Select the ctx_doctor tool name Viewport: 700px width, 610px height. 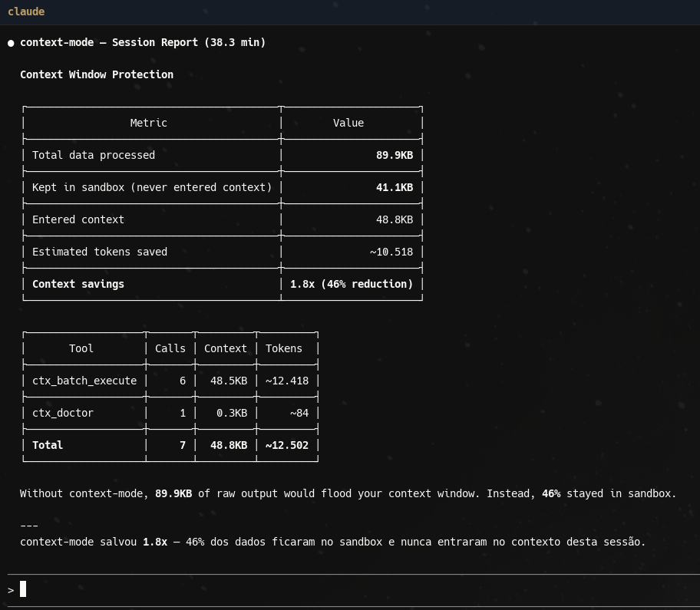(x=63, y=413)
